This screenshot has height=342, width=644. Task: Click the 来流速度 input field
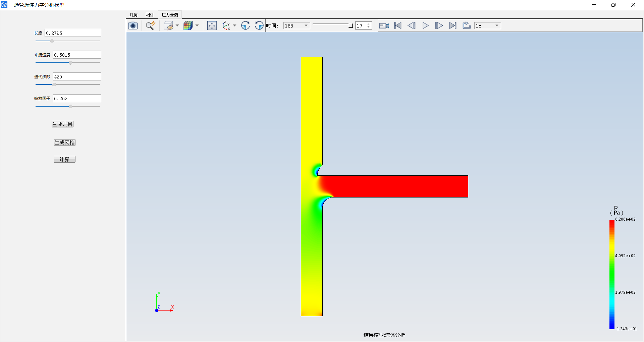click(77, 55)
